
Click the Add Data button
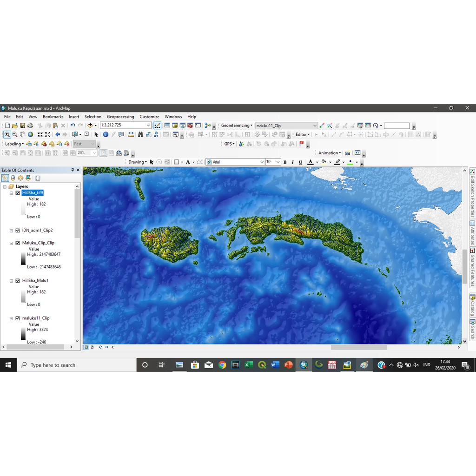click(x=90, y=126)
